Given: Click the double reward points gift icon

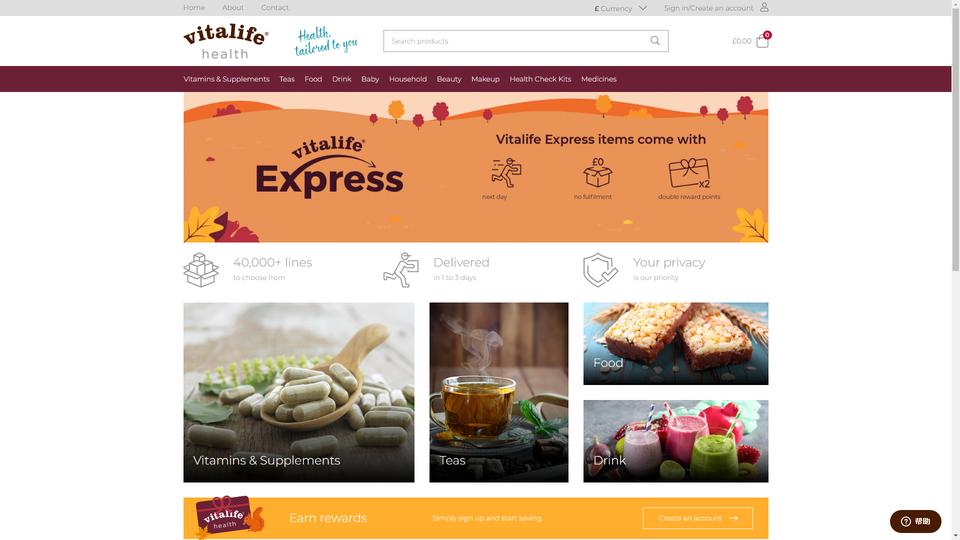Looking at the screenshot, I should pyautogui.click(x=689, y=173).
